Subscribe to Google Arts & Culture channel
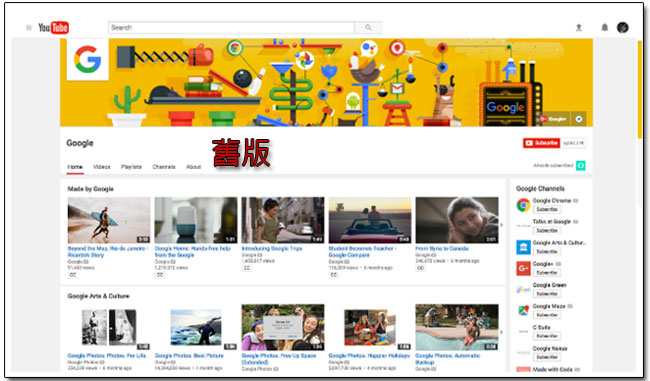 (547, 252)
